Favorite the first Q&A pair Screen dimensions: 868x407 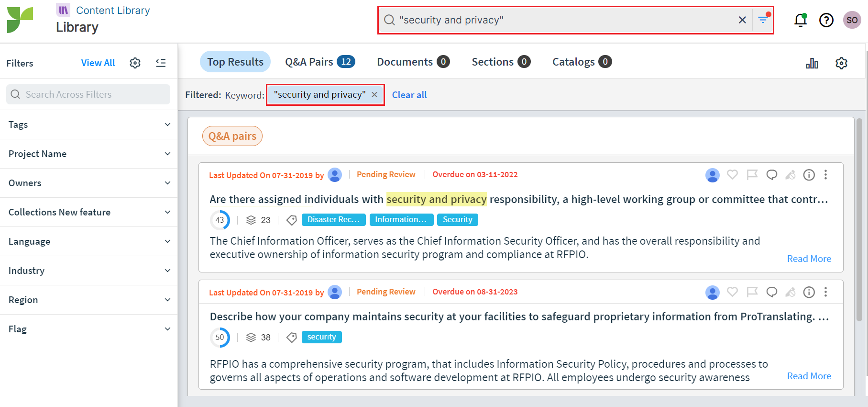pos(732,175)
